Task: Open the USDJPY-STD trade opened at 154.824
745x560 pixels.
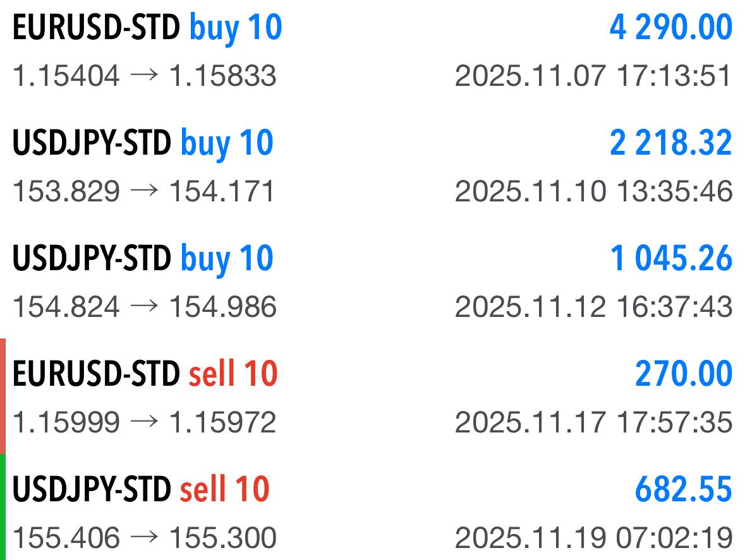Action: point(373,282)
